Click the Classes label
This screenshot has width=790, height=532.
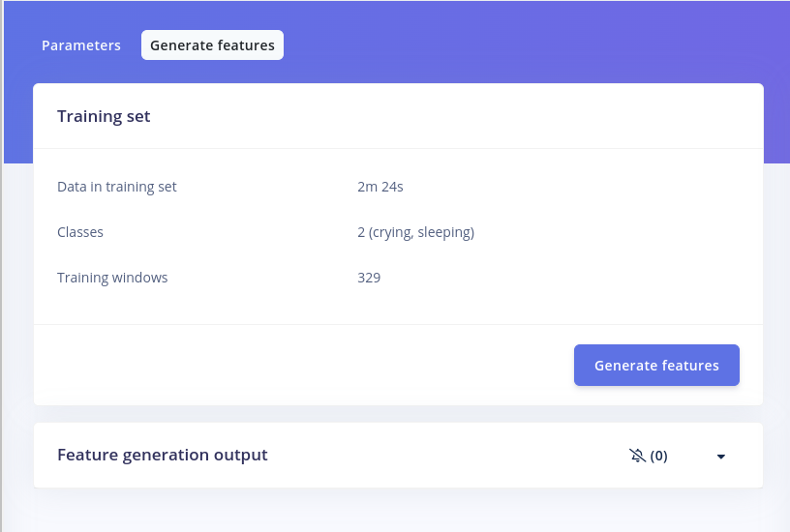pyautogui.click(x=80, y=232)
